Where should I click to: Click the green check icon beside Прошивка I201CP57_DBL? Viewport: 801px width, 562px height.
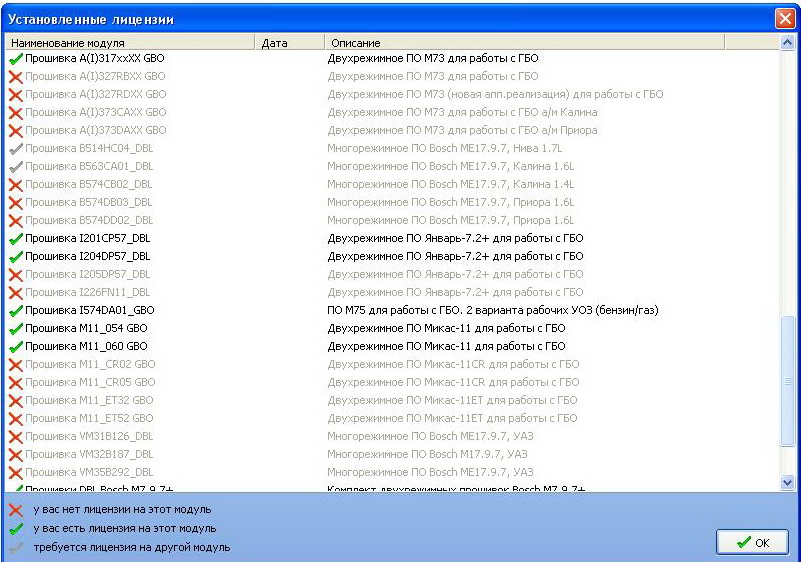16,239
